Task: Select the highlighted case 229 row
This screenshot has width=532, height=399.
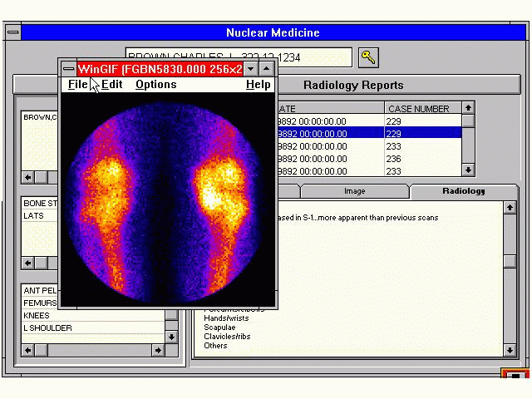Action: coord(370,134)
